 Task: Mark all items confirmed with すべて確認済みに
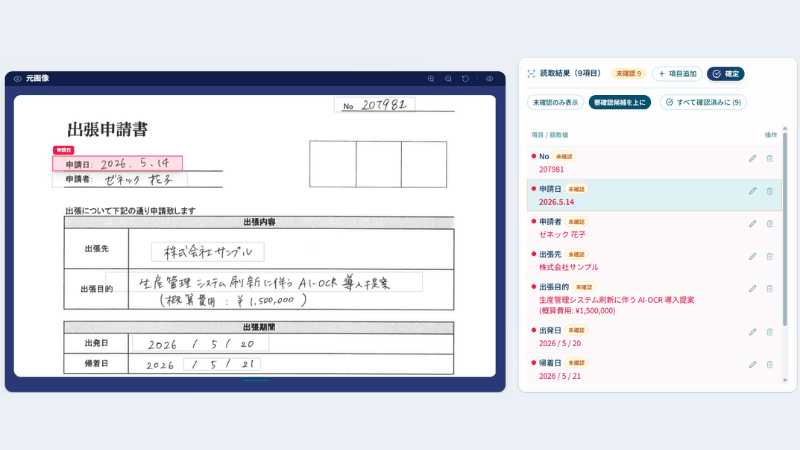click(703, 103)
